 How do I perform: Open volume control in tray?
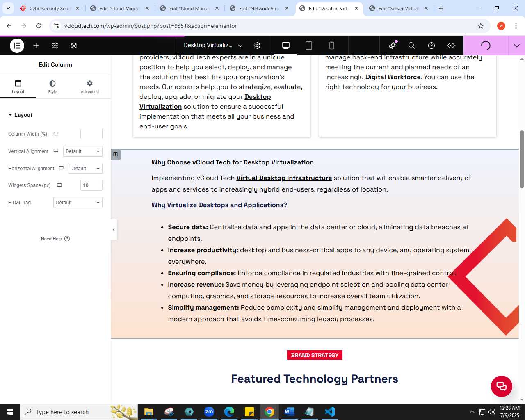coord(492,412)
